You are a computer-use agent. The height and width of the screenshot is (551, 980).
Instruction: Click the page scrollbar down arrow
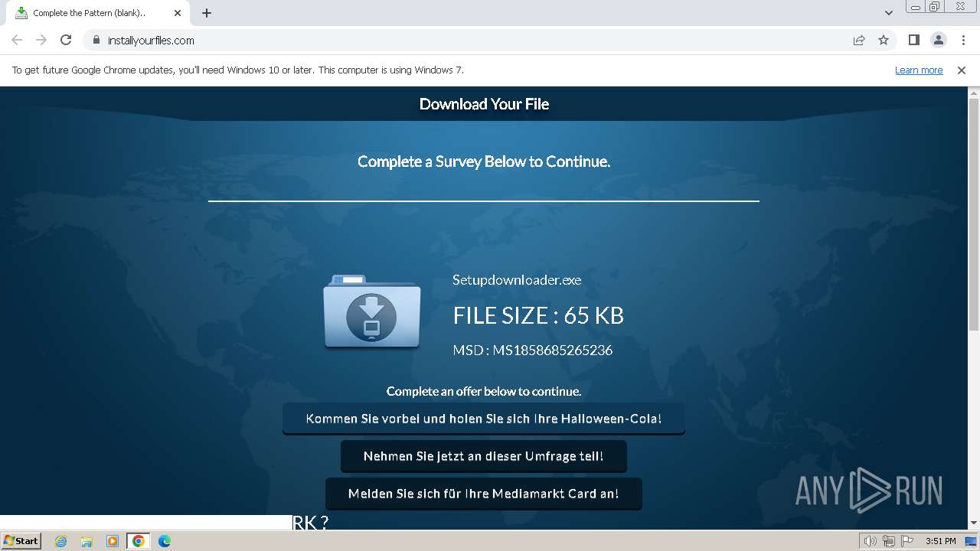974,523
